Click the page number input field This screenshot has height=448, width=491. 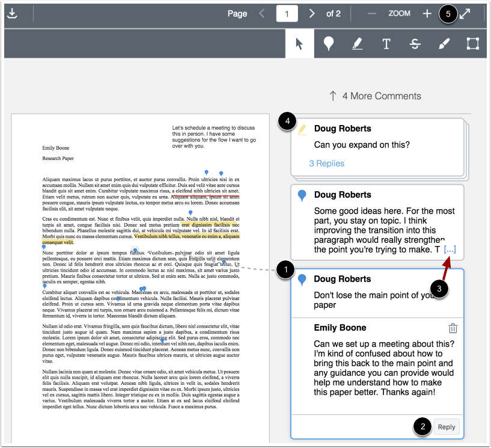pyautogui.click(x=287, y=13)
